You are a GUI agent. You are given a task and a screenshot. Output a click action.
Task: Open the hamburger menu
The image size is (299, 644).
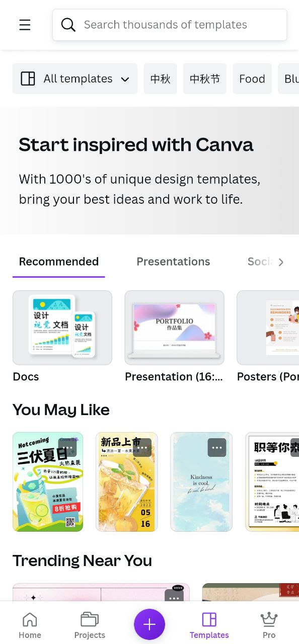[x=25, y=25]
